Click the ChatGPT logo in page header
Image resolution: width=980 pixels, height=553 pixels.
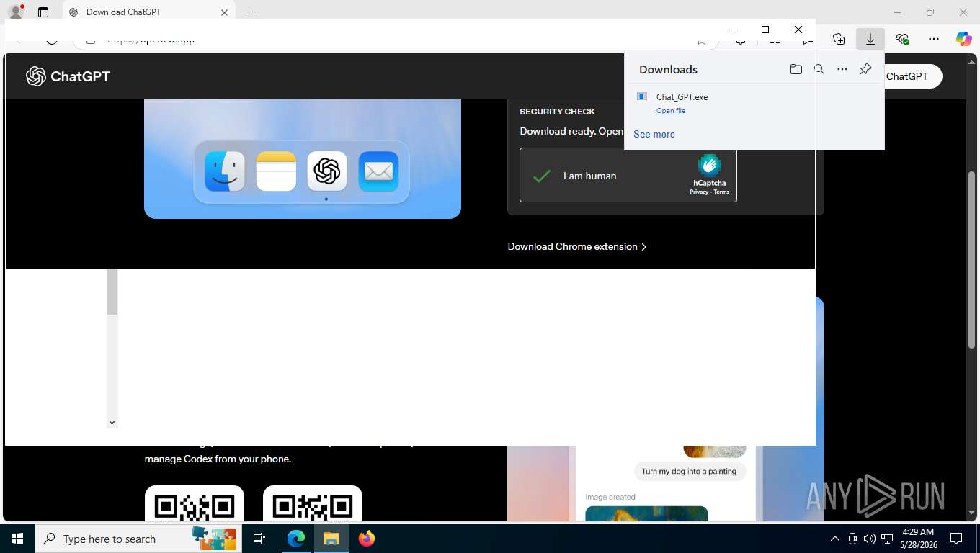point(68,76)
